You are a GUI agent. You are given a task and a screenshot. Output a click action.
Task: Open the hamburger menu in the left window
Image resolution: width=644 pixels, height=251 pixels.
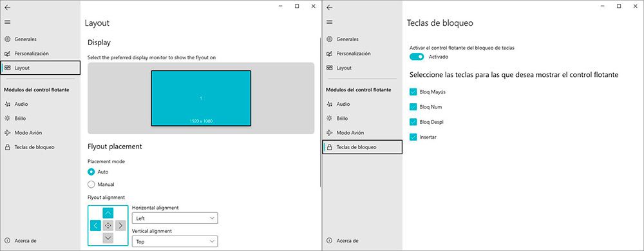(x=7, y=22)
